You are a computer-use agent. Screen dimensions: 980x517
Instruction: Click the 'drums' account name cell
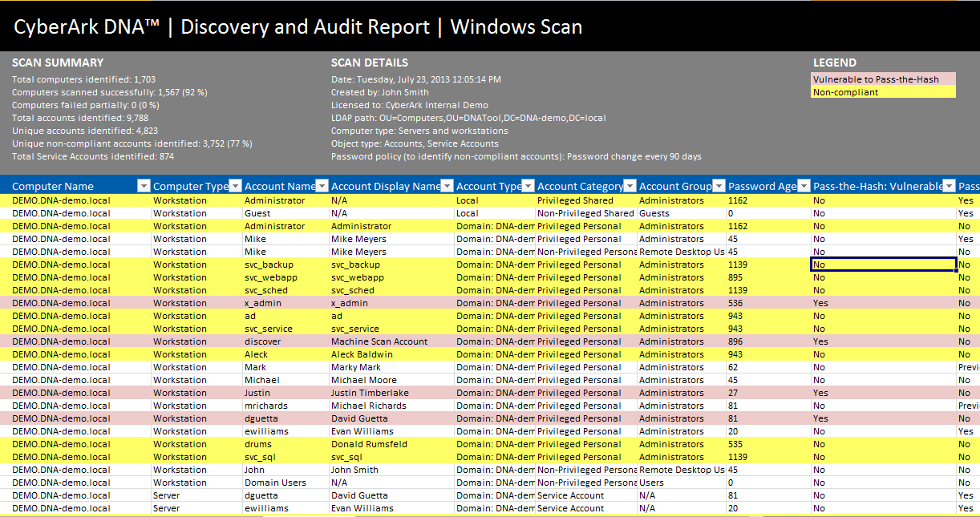coord(285,444)
